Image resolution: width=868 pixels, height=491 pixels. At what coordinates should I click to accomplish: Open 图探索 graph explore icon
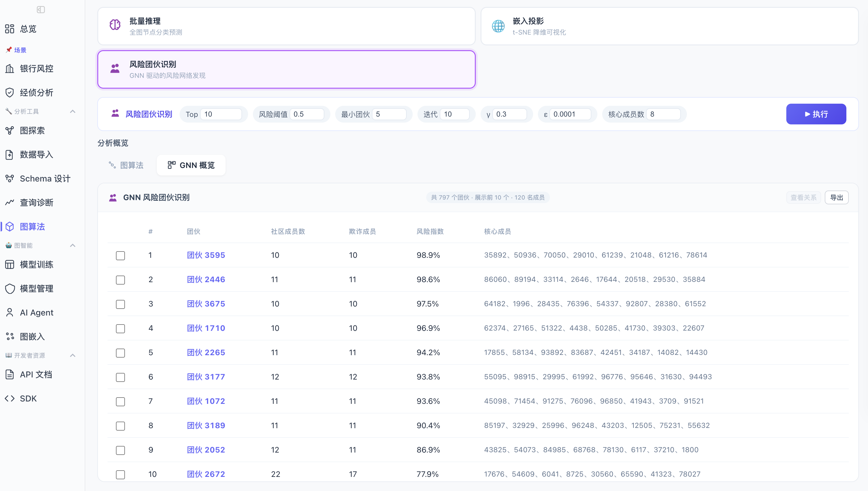point(9,130)
